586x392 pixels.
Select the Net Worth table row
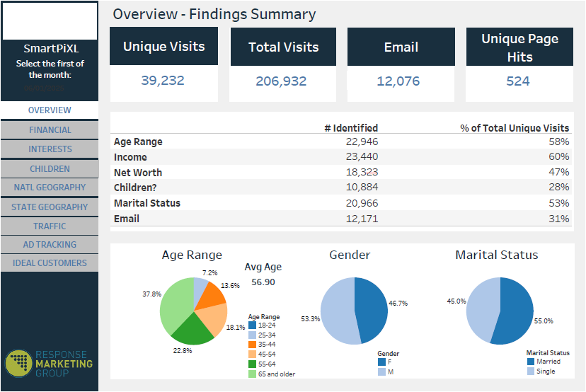point(341,173)
